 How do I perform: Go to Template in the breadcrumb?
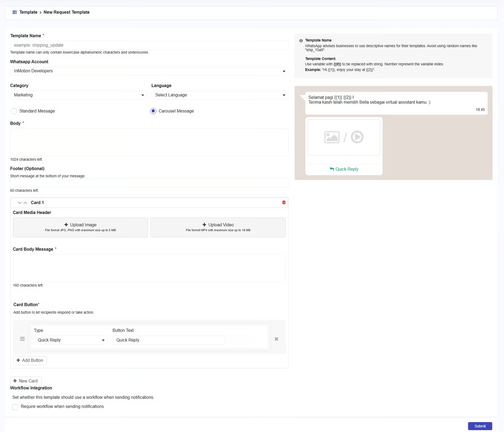(x=28, y=12)
